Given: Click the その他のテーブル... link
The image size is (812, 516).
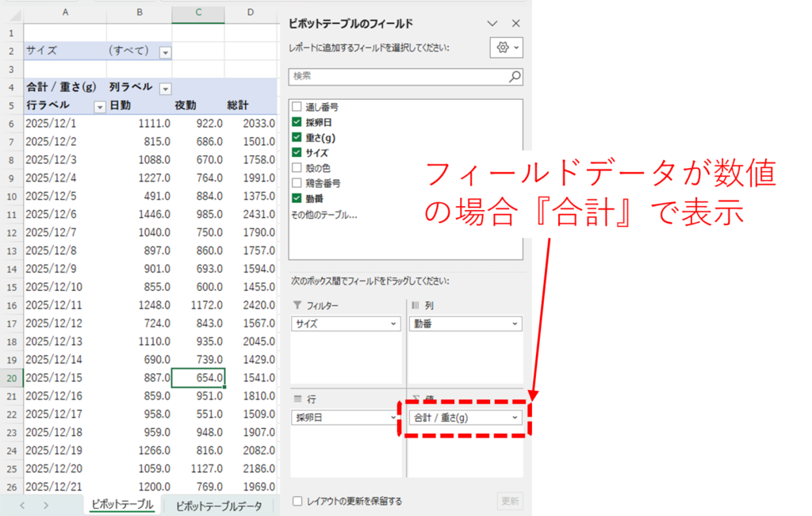Looking at the screenshot, I should [324, 214].
